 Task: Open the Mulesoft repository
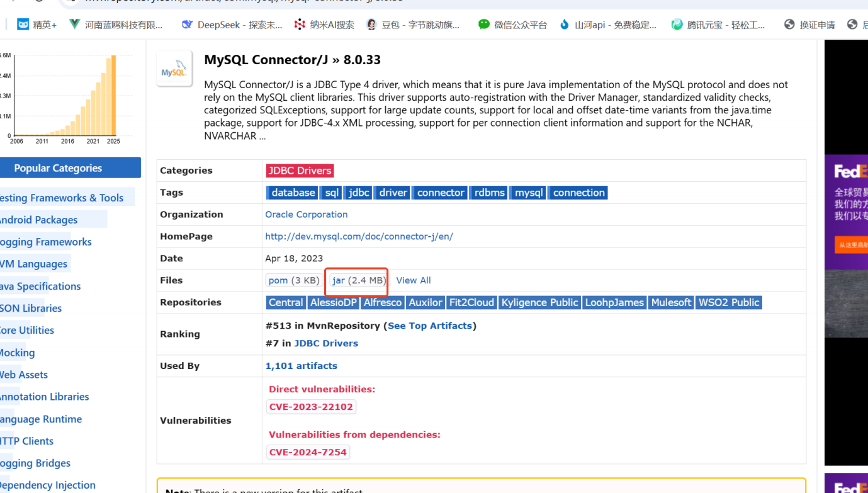671,303
